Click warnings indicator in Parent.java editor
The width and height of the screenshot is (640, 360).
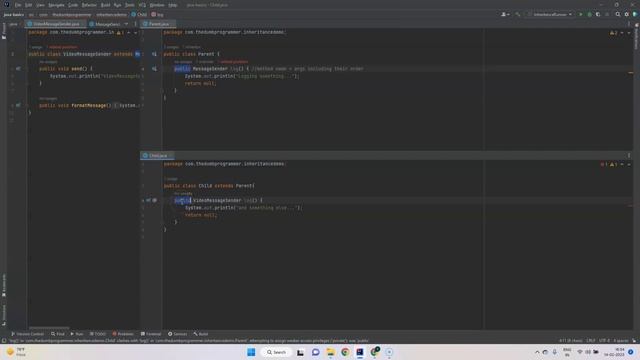click(x=613, y=33)
